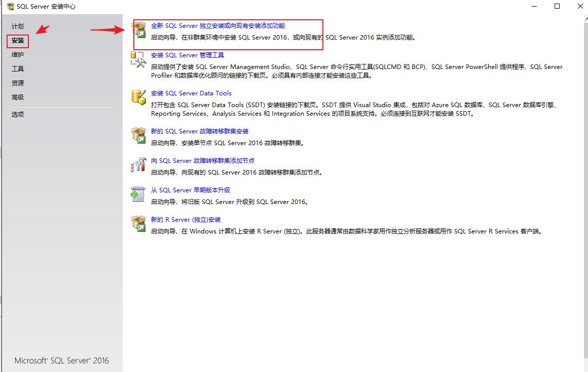
Task: Open the 高级 section
Action: pos(17,97)
